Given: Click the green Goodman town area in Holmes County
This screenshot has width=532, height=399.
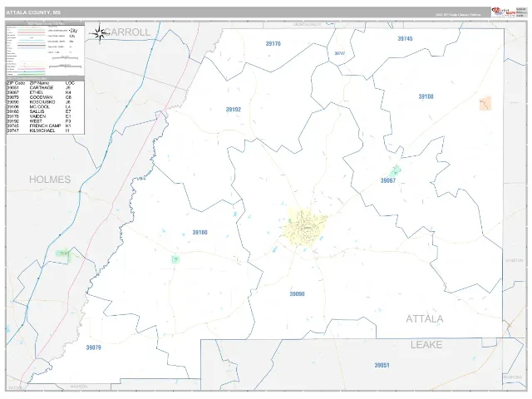Looking at the screenshot, I should 65,255.
